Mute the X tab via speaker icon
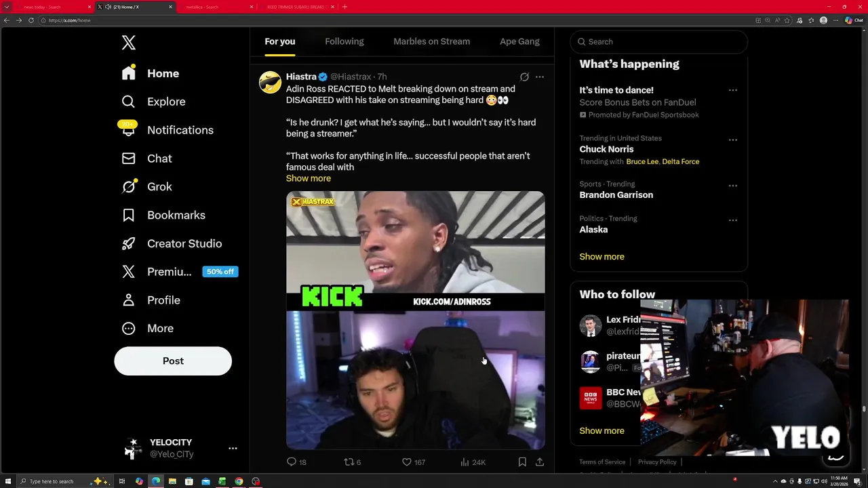Screen dimensions: 868x488 (x=108, y=7)
